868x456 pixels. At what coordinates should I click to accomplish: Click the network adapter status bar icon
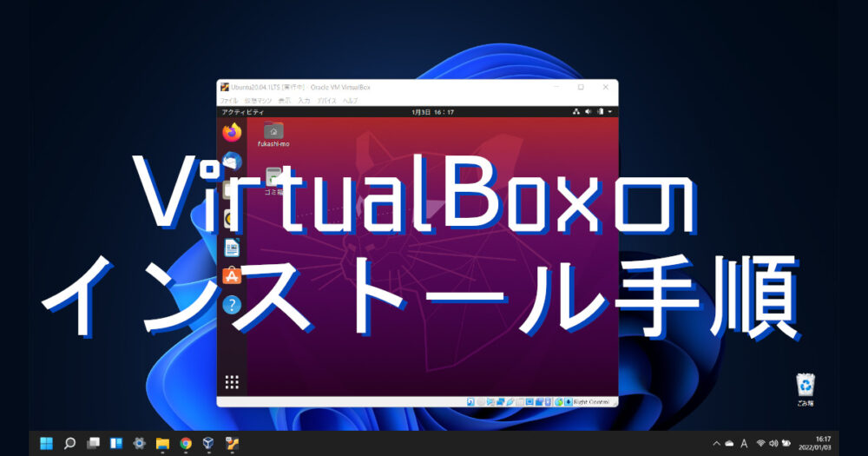[x=501, y=401]
